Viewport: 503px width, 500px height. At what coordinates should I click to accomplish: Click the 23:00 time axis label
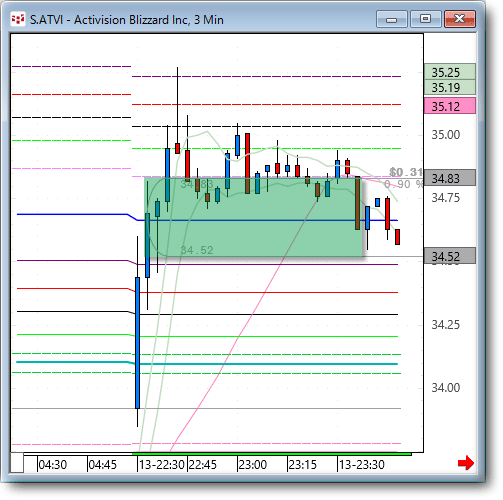coord(253,464)
